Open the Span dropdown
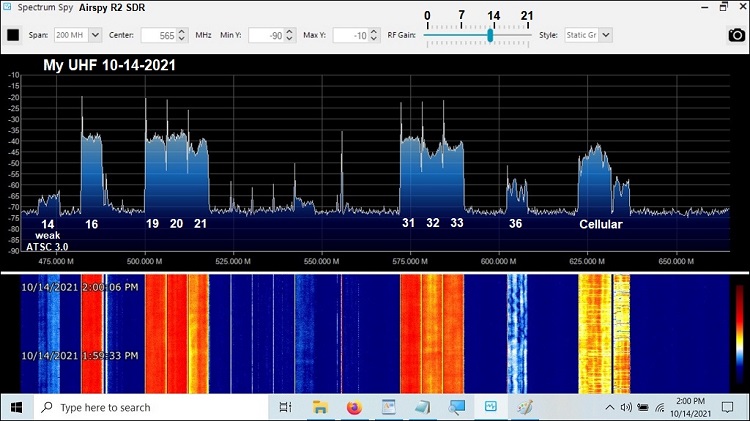750x421 pixels. 95,35
